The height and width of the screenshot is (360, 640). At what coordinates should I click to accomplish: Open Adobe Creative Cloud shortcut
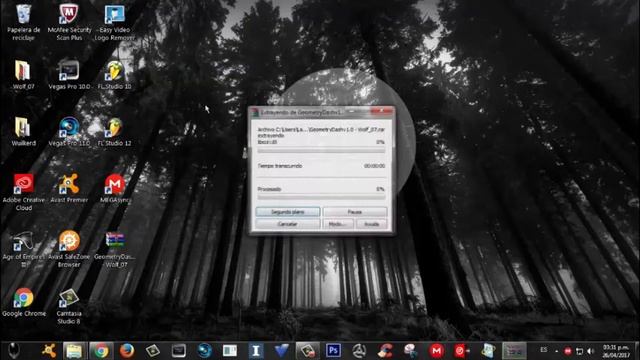23,192
